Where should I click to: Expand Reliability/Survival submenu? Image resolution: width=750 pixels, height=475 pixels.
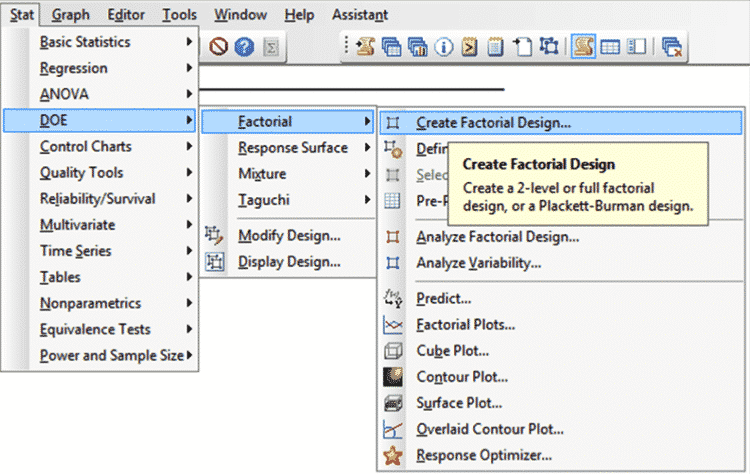tap(99, 199)
